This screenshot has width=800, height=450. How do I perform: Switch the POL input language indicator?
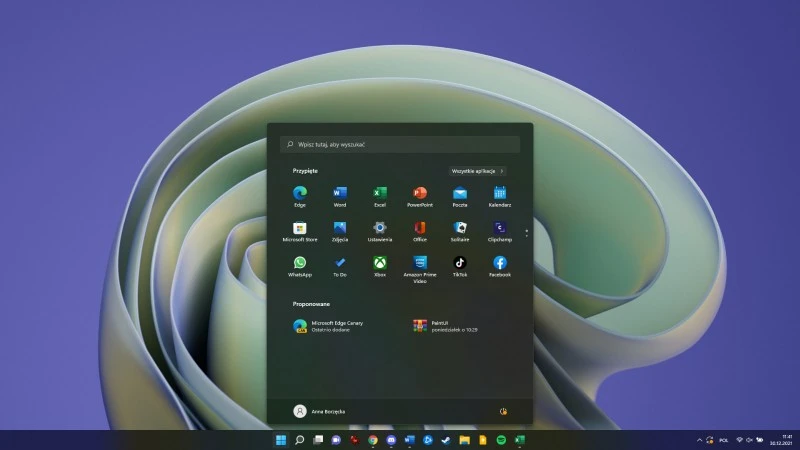tap(723, 440)
